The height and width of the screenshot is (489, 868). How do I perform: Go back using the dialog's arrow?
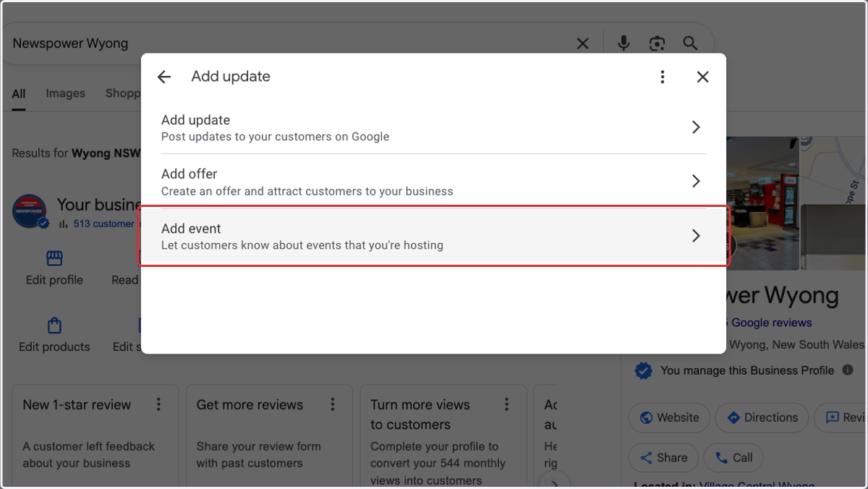pos(164,77)
